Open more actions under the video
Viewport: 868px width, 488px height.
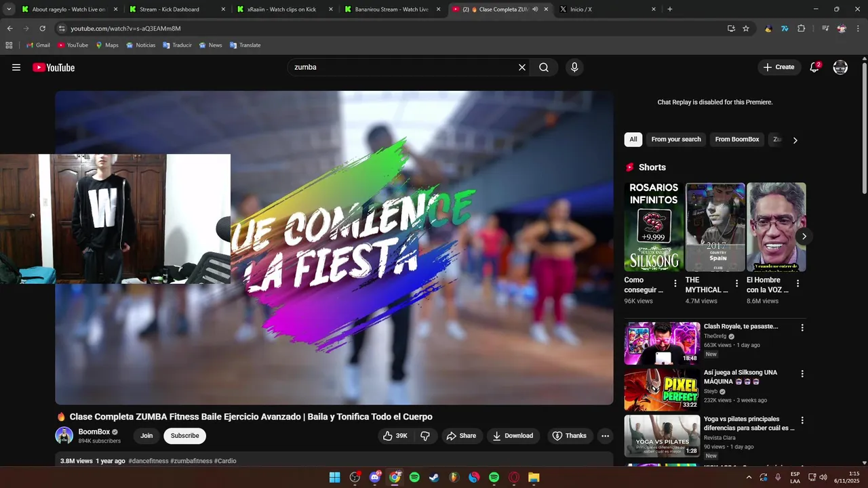coord(606,436)
